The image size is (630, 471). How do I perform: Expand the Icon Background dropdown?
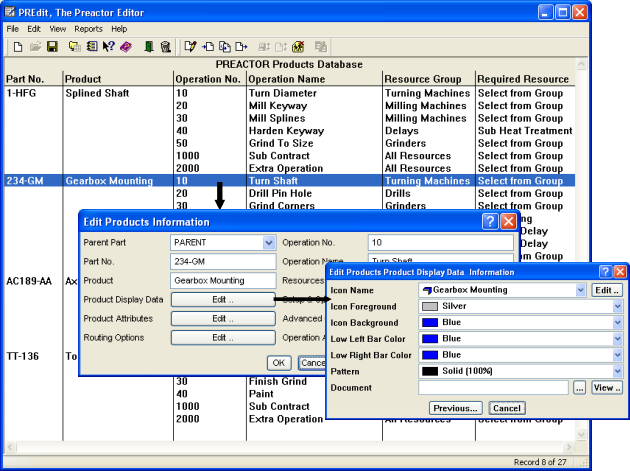(618, 322)
